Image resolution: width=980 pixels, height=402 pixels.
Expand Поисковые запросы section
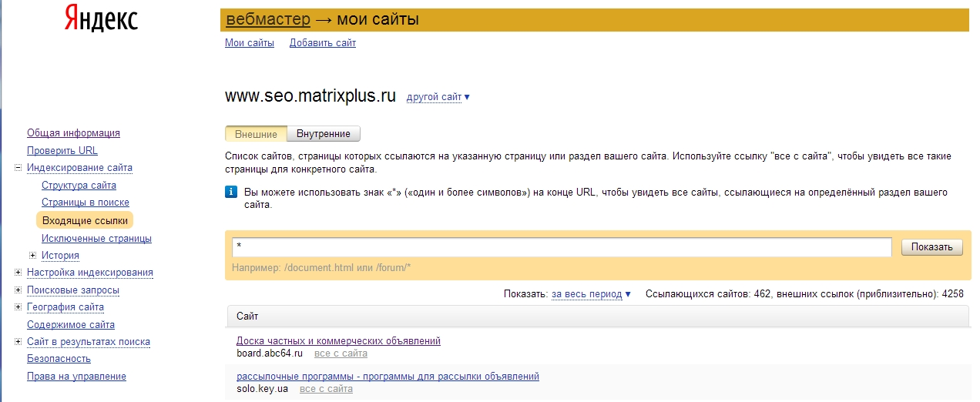coord(18,290)
